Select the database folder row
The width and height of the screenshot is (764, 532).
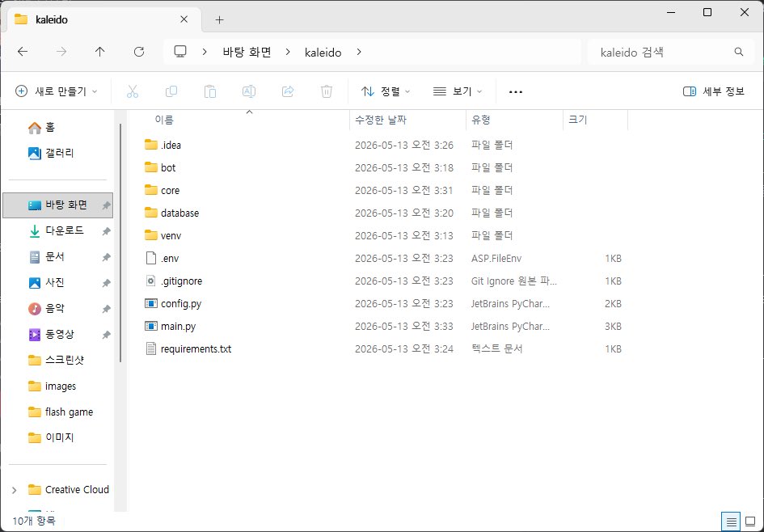point(385,213)
